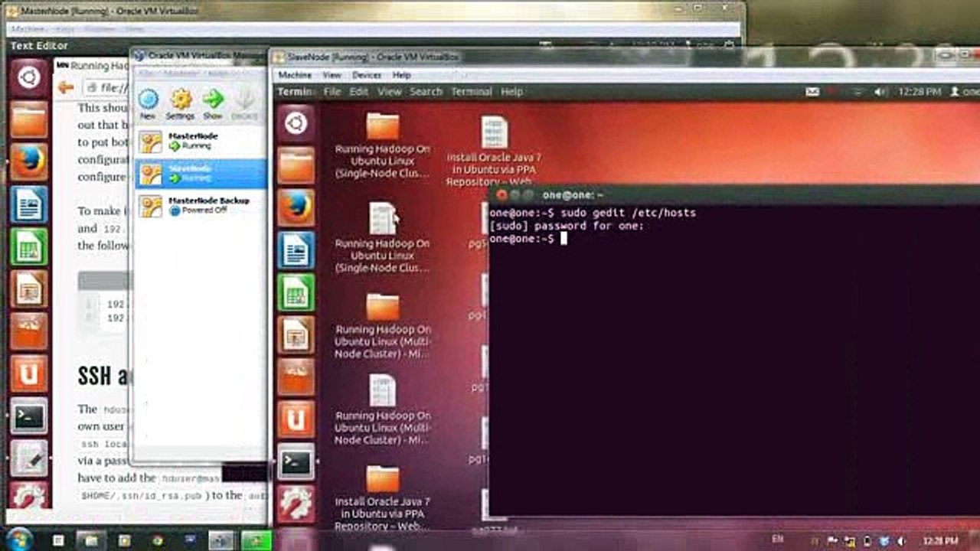This screenshot has height=551, width=980.
Task: Open Ubuntu One in SlaveNode launcher
Action: (296, 419)
